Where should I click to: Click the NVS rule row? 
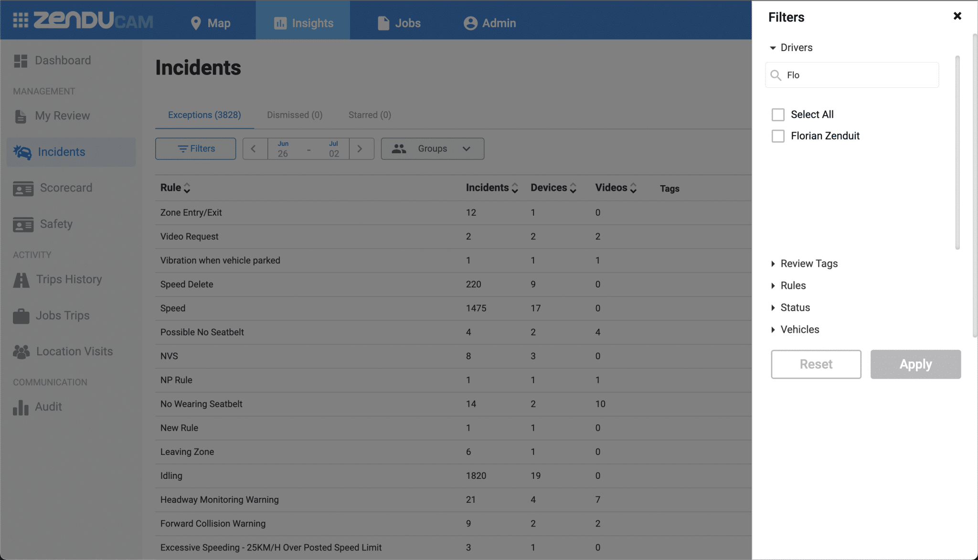coord(453,356)
